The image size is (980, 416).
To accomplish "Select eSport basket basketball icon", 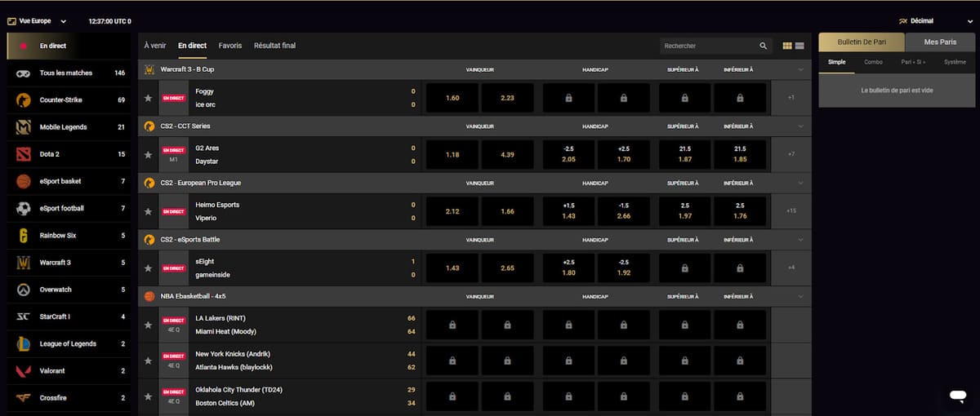I will pyautogui.click(x=24, y=181).
